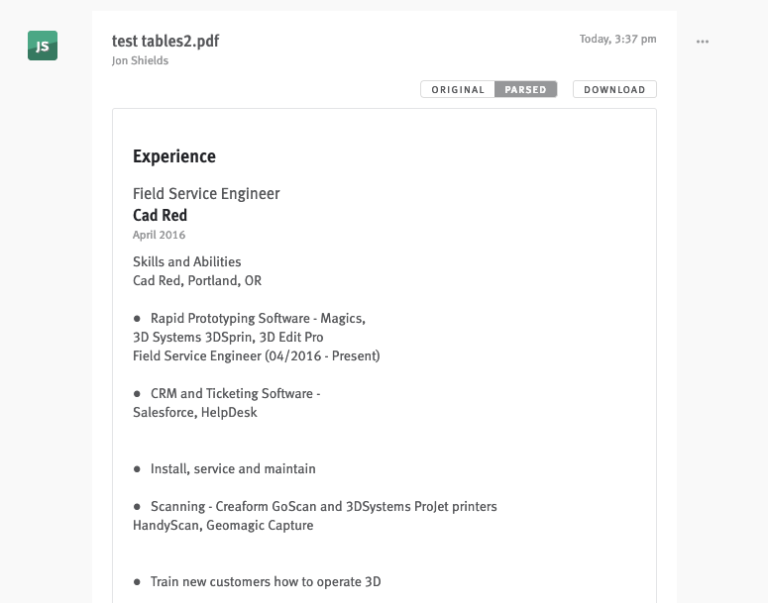The width and height of the screenshot is (768, 603).
Task: Click the bold Cad Red company name
Action: point(160,215)
